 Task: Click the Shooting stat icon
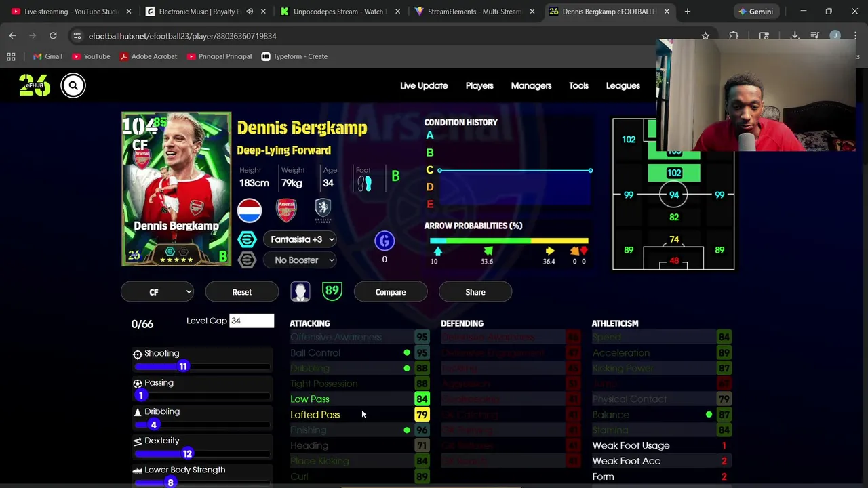(138, 354)
